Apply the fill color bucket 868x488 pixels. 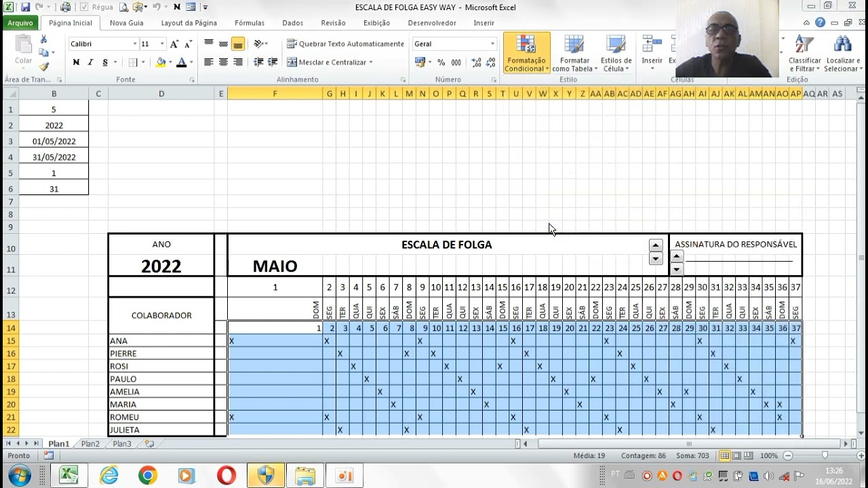click(161, 62)
